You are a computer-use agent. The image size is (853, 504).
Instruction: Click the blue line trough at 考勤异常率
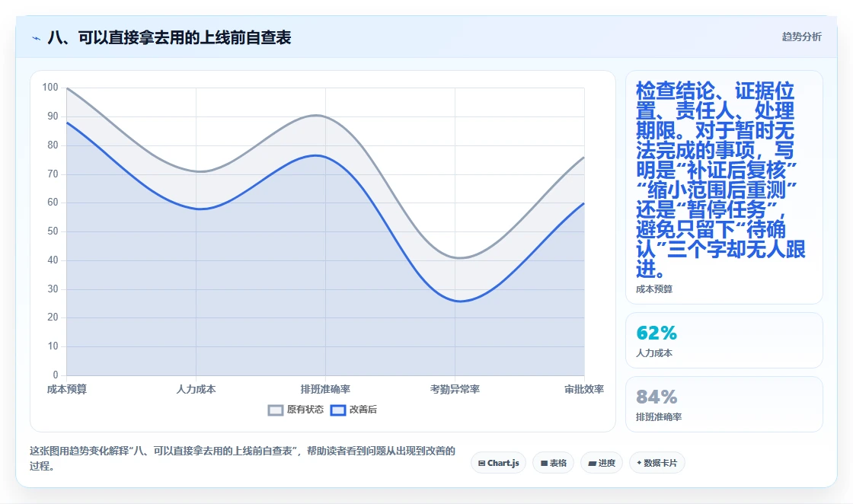[460, 301]
